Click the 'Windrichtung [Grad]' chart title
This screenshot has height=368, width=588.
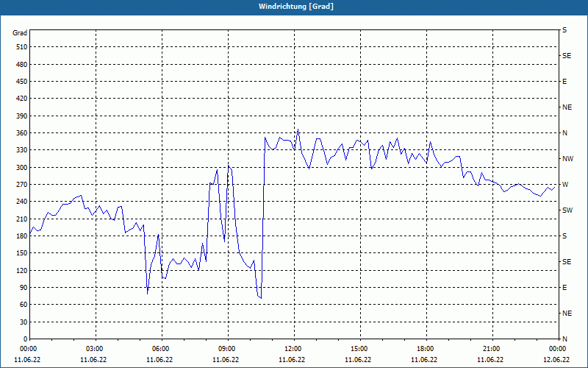[296, 7]
